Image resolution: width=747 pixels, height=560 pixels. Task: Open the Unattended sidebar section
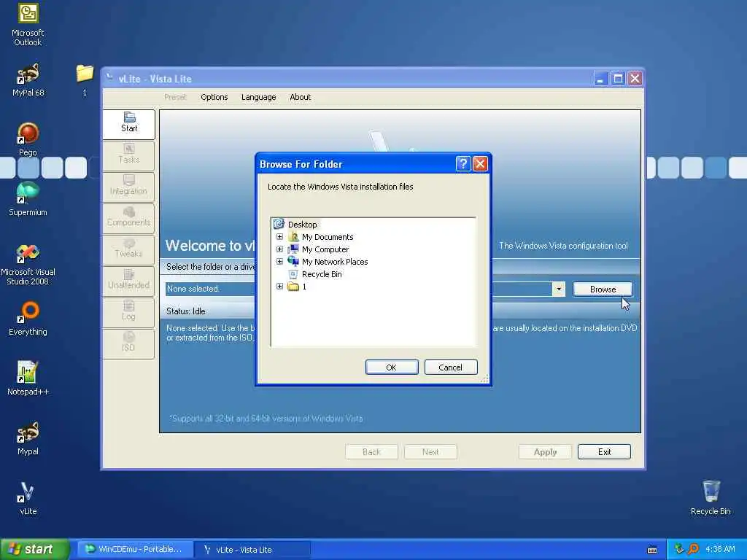(x=128, y=281)
